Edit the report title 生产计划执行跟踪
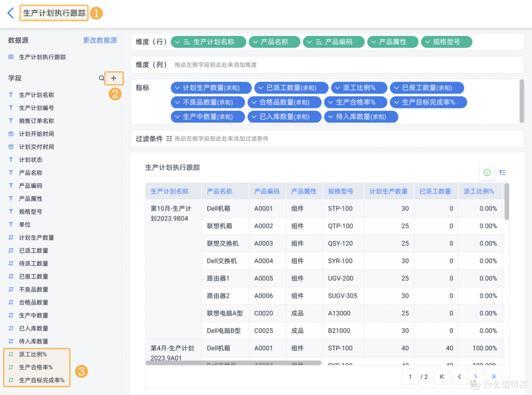The width and height of the screenshot is (532, 395). pos(54,13)
